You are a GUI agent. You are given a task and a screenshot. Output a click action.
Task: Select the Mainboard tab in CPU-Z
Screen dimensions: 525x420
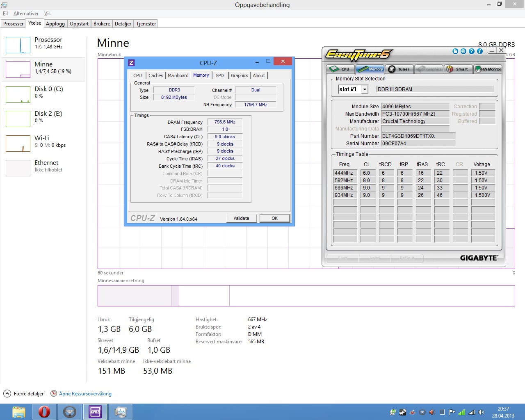pyautogui.click(x=178, y=75)
